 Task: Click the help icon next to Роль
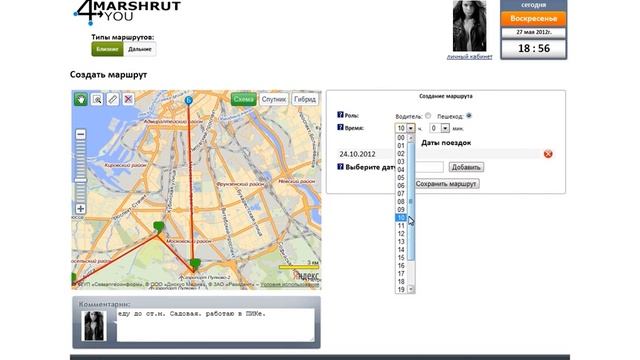340,115
